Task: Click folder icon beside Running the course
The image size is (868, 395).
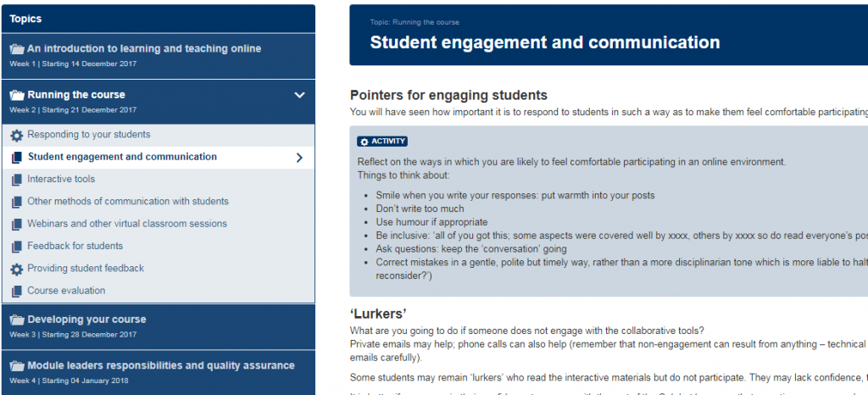Action: [17, 95]
